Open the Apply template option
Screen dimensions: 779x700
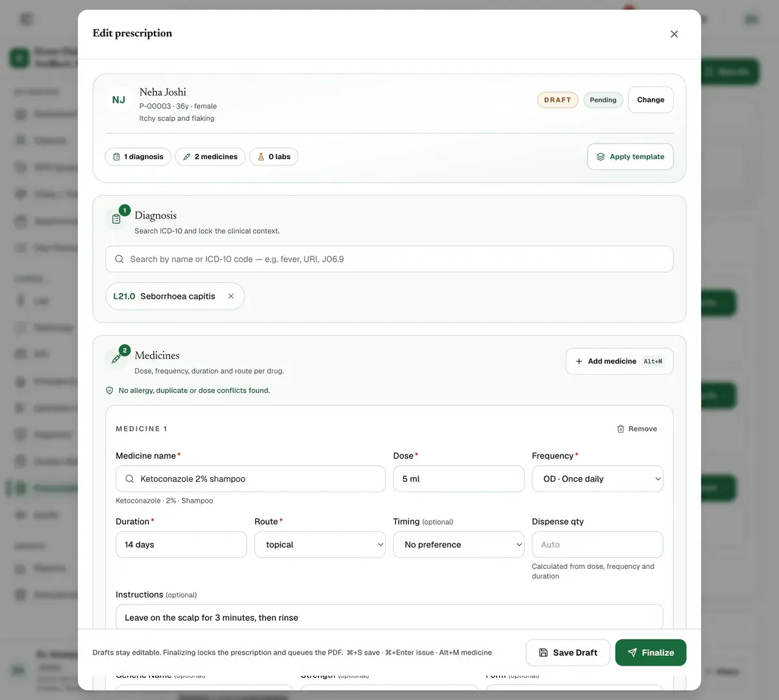630,156
